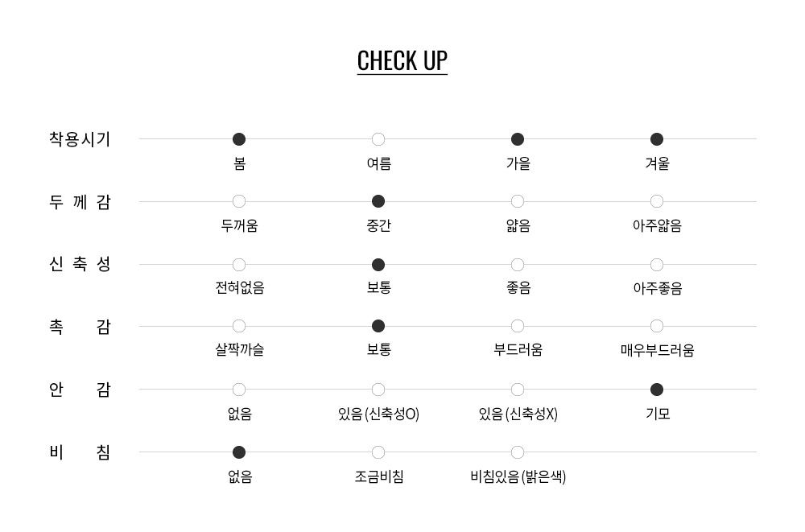Choose 매우부드러움 texture circle

coord(657,326)
